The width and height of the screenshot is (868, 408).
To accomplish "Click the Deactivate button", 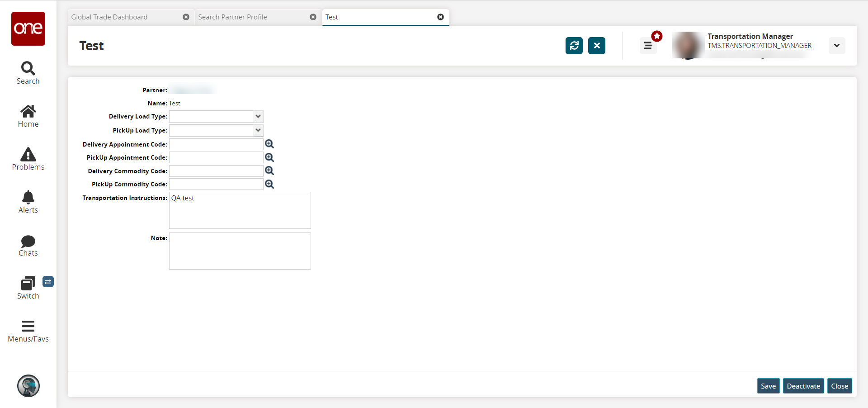I will [x=803, y=386].
